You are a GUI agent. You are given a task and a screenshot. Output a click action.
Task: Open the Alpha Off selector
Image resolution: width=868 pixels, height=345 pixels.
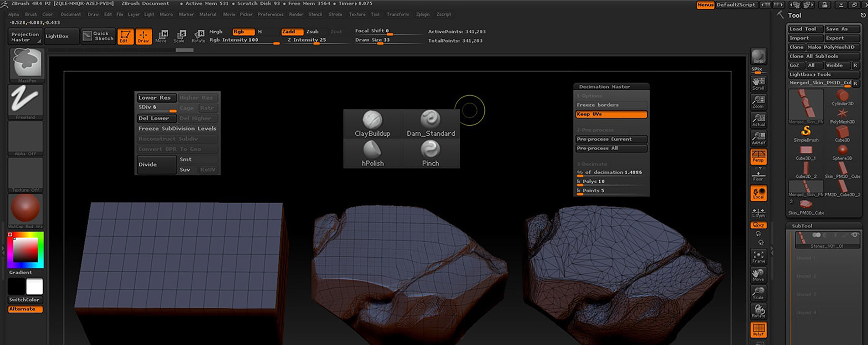pos(25,138)
